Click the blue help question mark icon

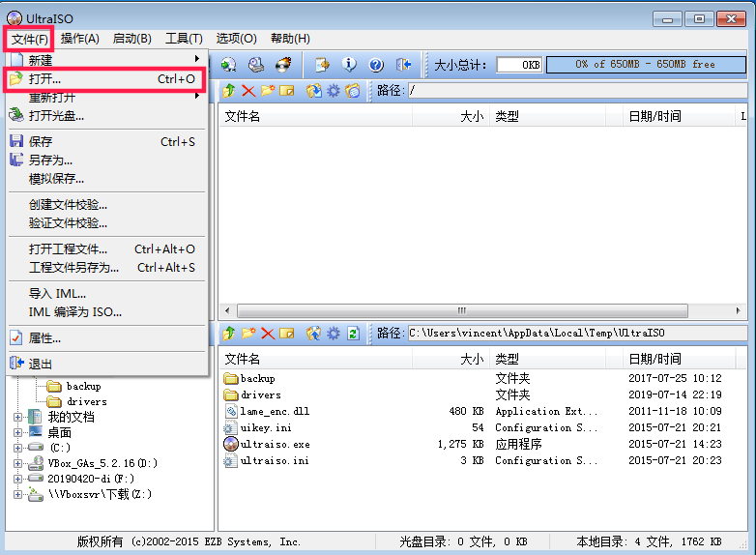376,64
